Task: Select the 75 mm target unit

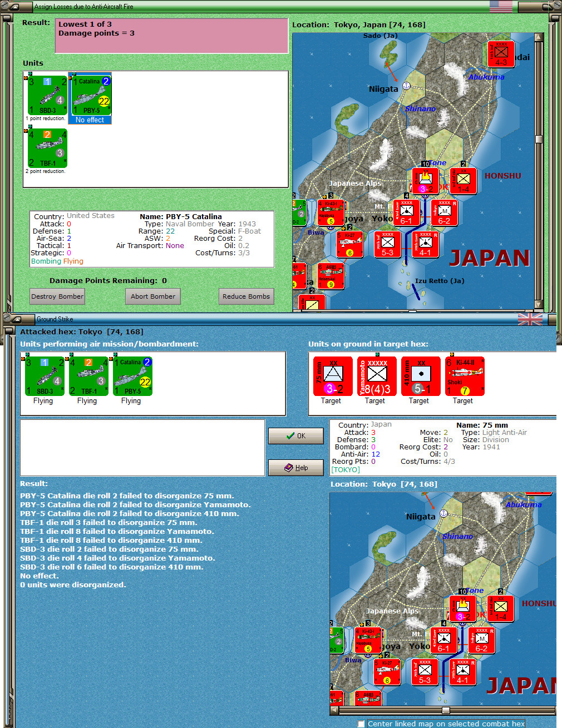Action: 333,377
